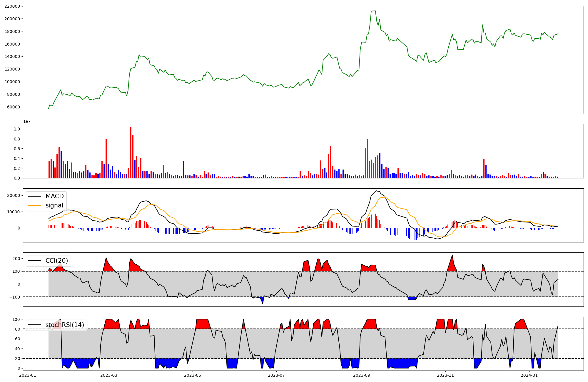588x382 pixels.
Task: Click the black MACD legend line swatch
Action: coord(35,196)
